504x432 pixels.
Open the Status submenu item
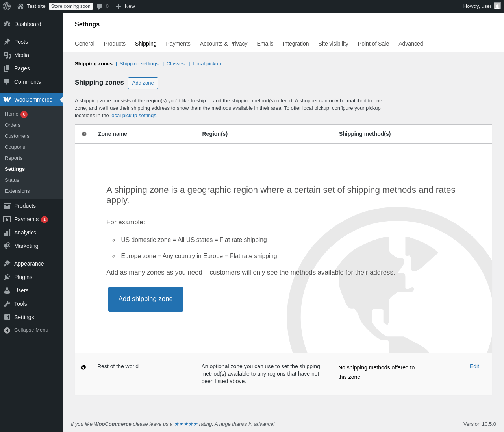point(12,180)
